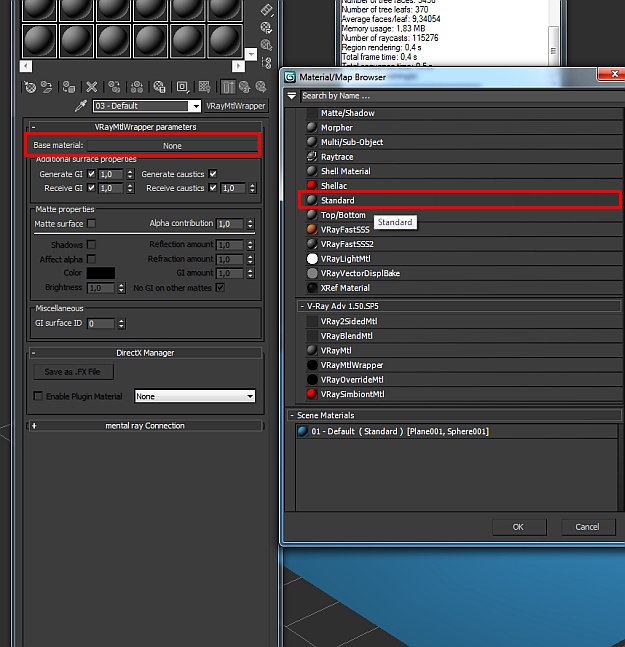The height and width of the screenshot is (647, 625).
Task: Open the matte Color black swatch
Action: pyautogui.click(x=101, y=273)
